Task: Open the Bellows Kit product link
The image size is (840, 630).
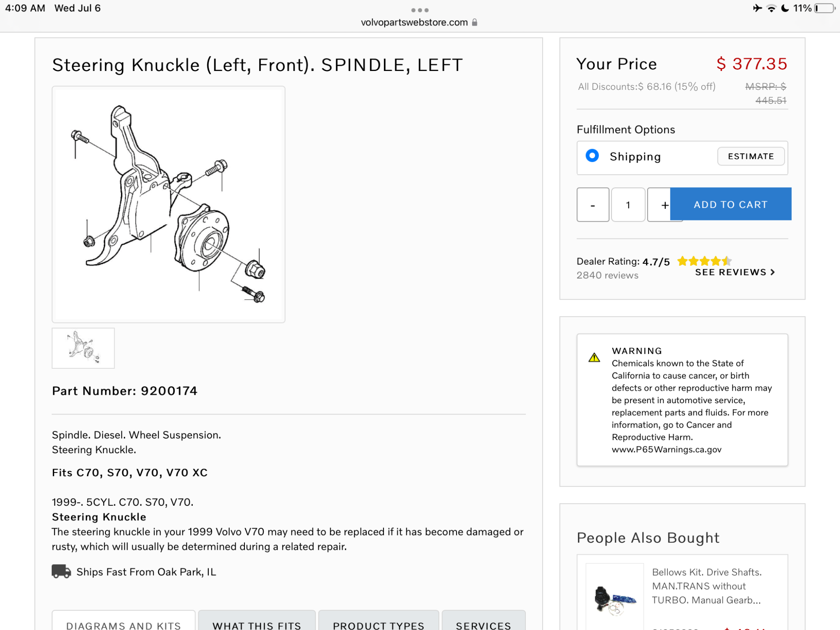Action: coord(706,586)
